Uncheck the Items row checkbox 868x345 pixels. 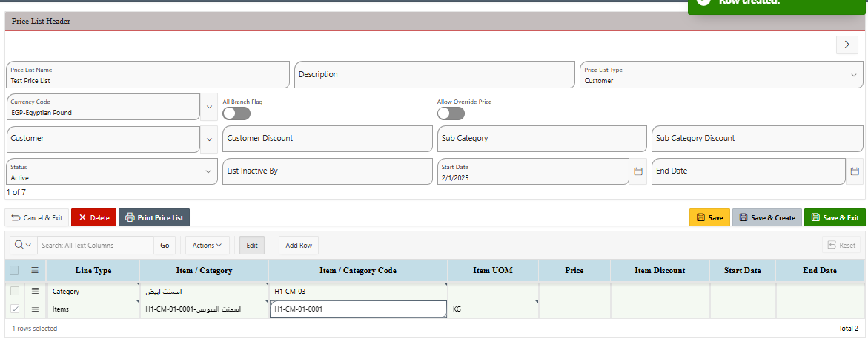point(14,309)
